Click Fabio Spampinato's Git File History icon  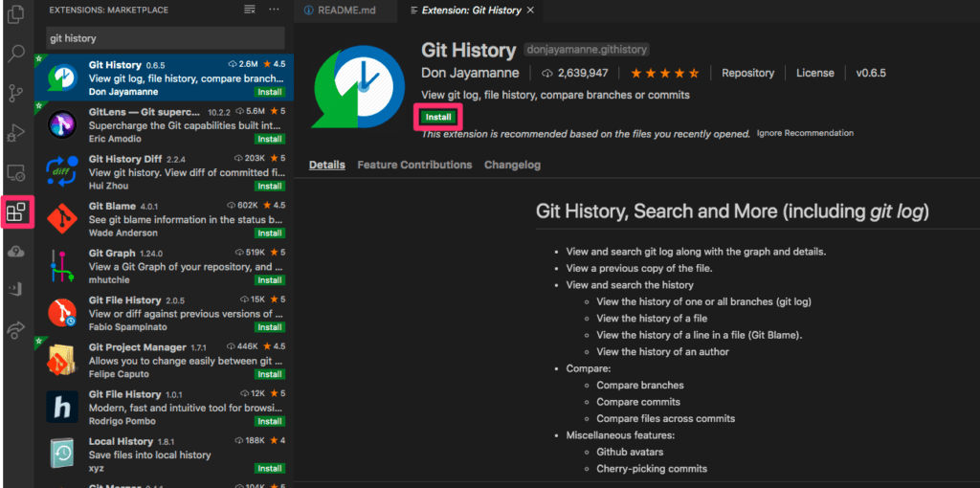tap(62, 313)
